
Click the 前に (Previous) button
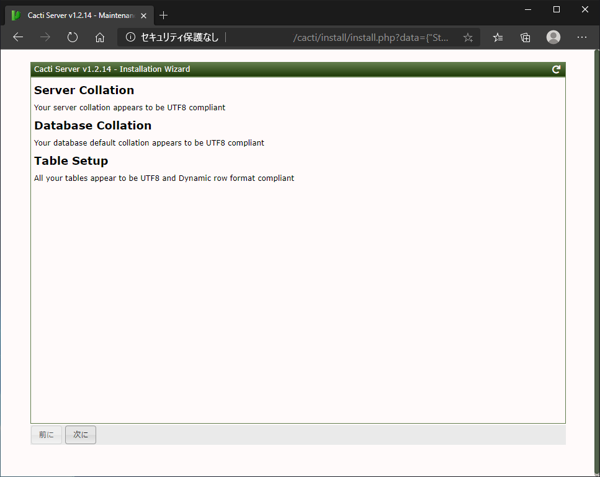tap(46, 435)
